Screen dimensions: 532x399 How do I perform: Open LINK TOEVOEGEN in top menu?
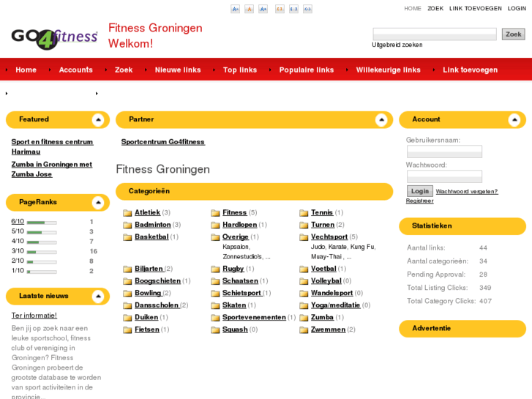[476, 9]
